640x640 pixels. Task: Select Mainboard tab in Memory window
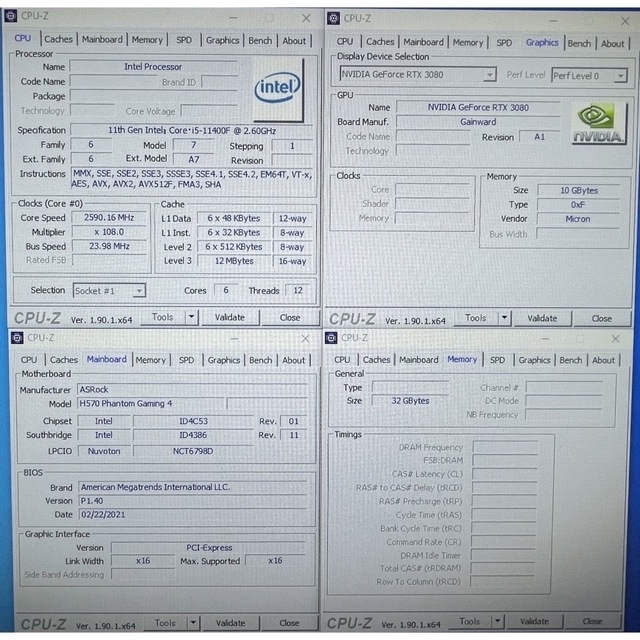tap(418, 360)
